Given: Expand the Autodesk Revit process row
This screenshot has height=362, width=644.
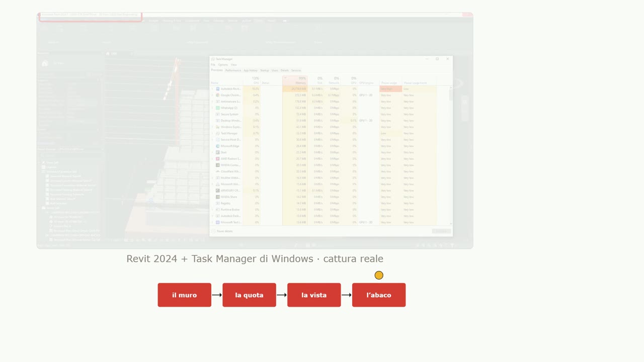Looking at the screenshot, I should 212,89.
